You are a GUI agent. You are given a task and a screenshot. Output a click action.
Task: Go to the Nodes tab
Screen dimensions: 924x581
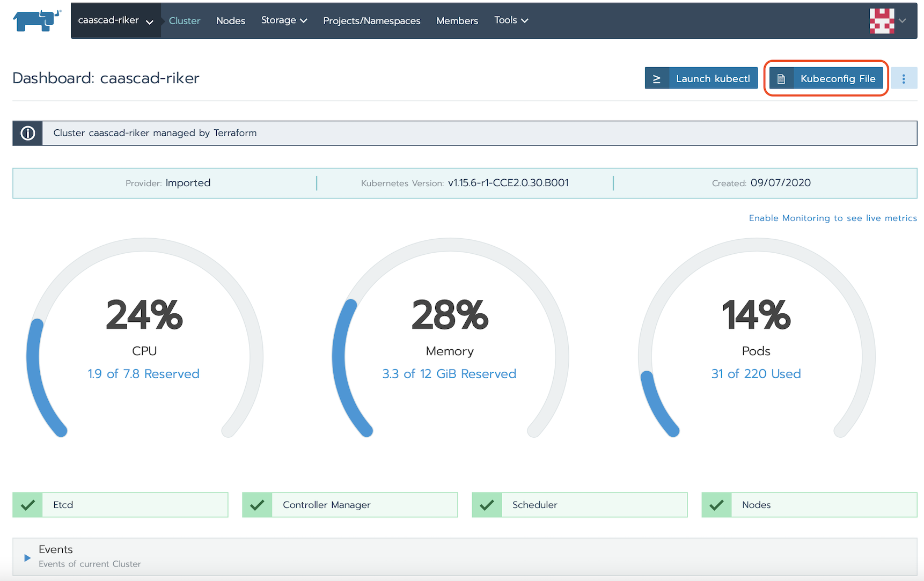tap(231, 21)
